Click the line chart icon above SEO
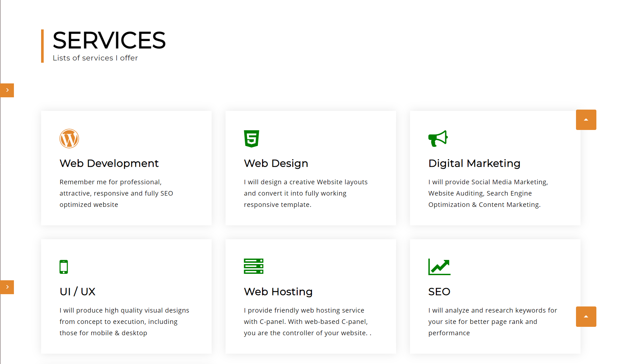 [439, 267]
